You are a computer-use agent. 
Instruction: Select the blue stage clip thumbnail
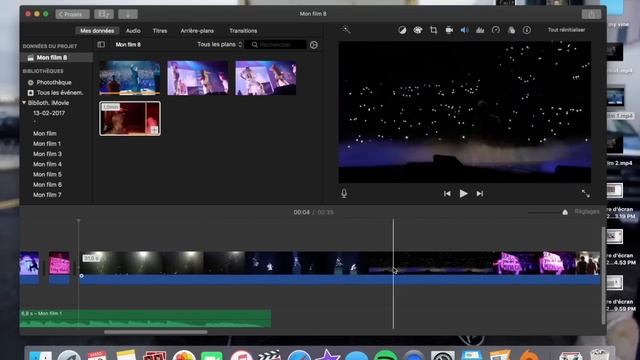[130, 78]
